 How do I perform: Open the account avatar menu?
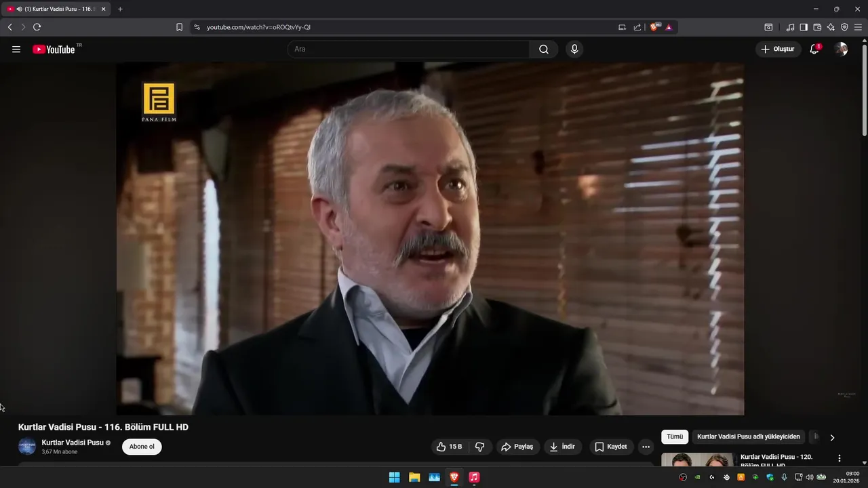pyautogui.click(x=841, y=49)
